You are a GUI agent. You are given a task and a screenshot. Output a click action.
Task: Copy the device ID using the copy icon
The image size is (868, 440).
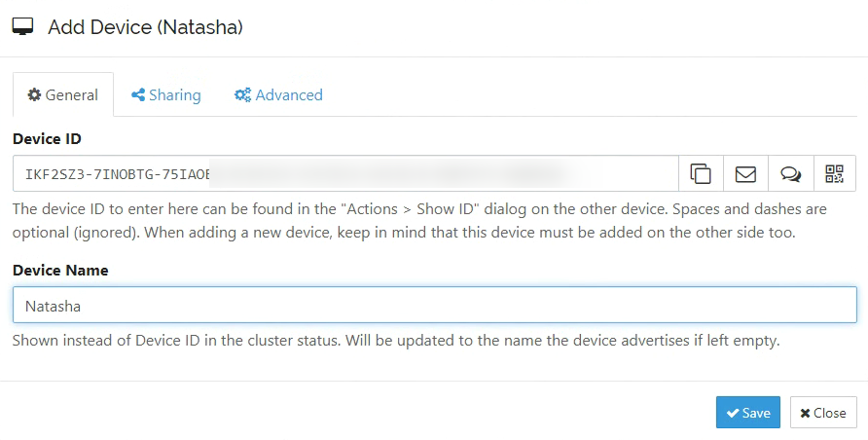pyautogui.click(x=701, y=174)
